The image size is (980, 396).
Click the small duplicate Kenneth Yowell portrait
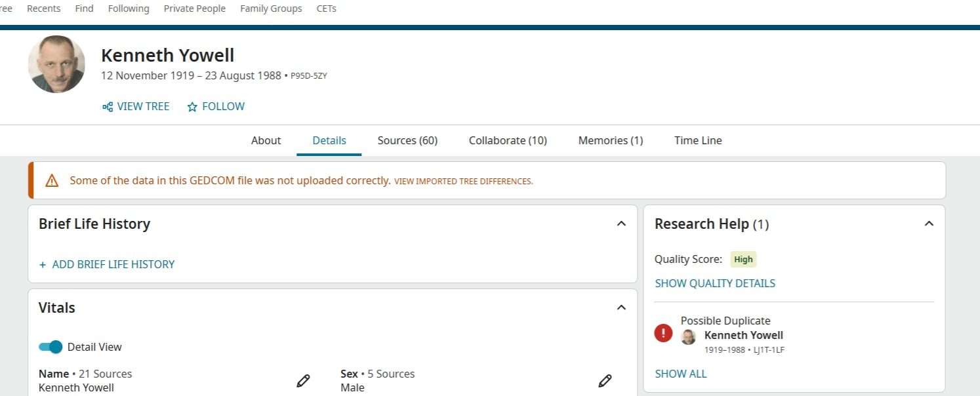click(688, 336)
